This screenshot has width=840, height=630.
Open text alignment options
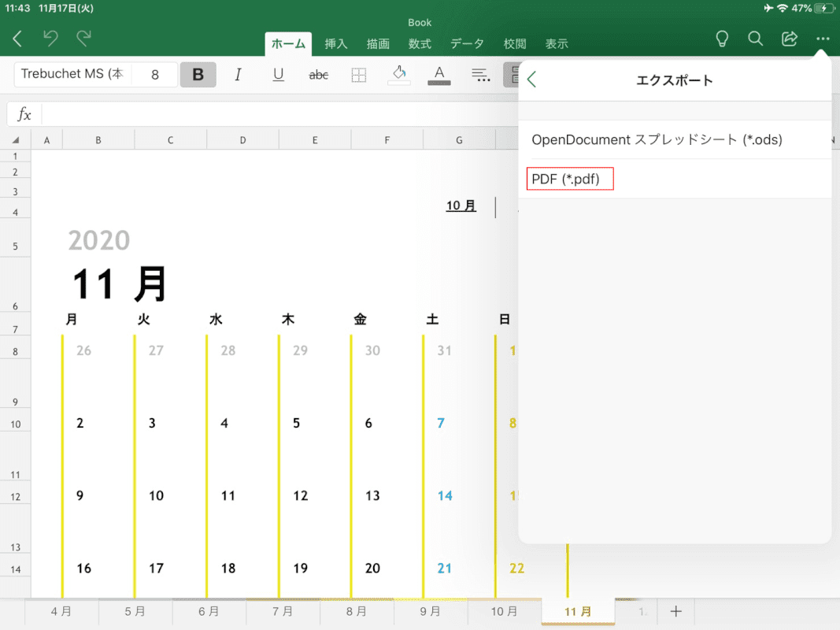click(x=480, y=75)
